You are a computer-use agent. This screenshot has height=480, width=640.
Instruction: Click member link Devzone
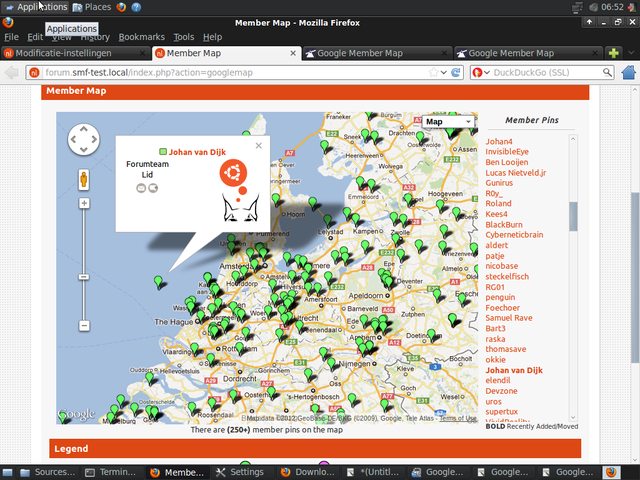(501, 391)
